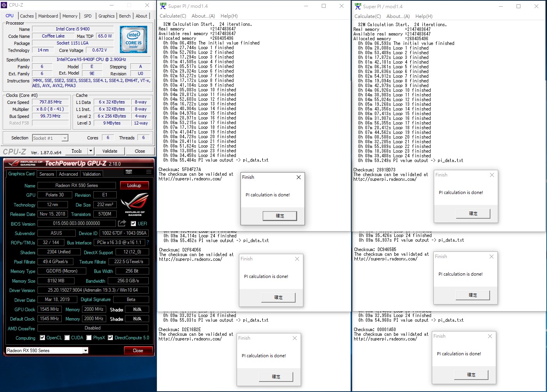
Task: Open Help(H) menu in left Super PI
Action: coord(229,16)
